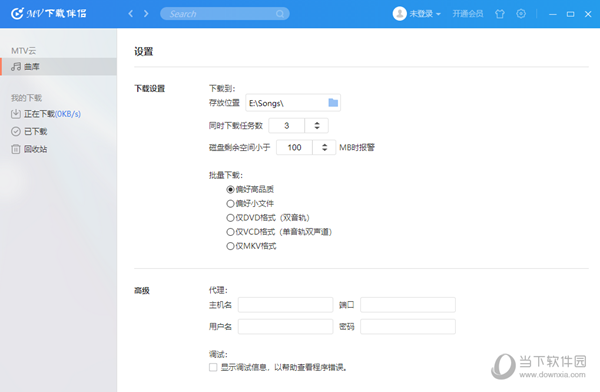The height and width of the screenshot is (392, 600).
Task: Minimize the window
Action: point(553,14)
